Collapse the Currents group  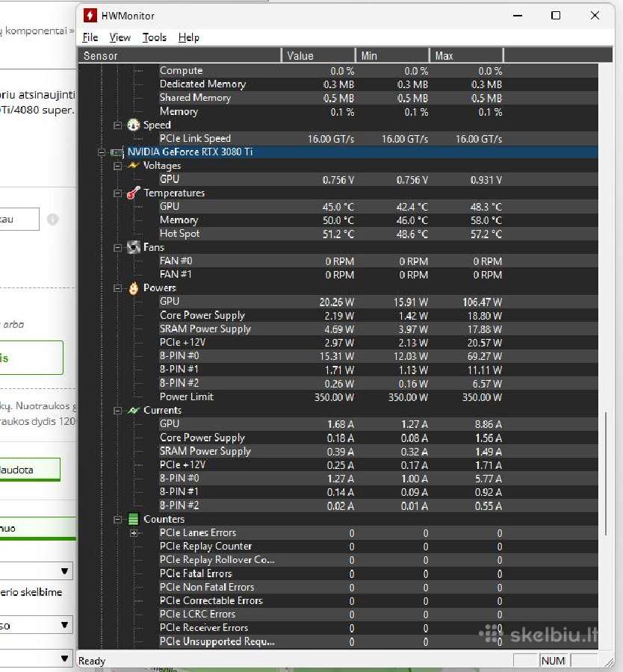pyautogui.click(x=117, y=411)
